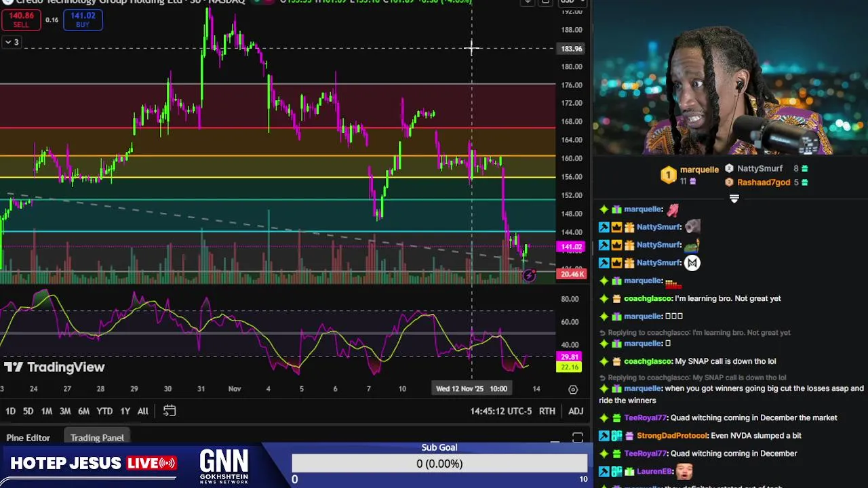The image size is (868, 488).
Task: Click LaurenEB's username in chat
Action: 654,471
